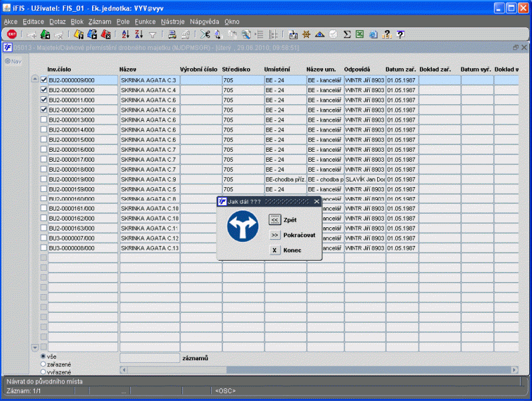Open the Akce menu
This screenshot has width=532, height=401.
point(11,22)
